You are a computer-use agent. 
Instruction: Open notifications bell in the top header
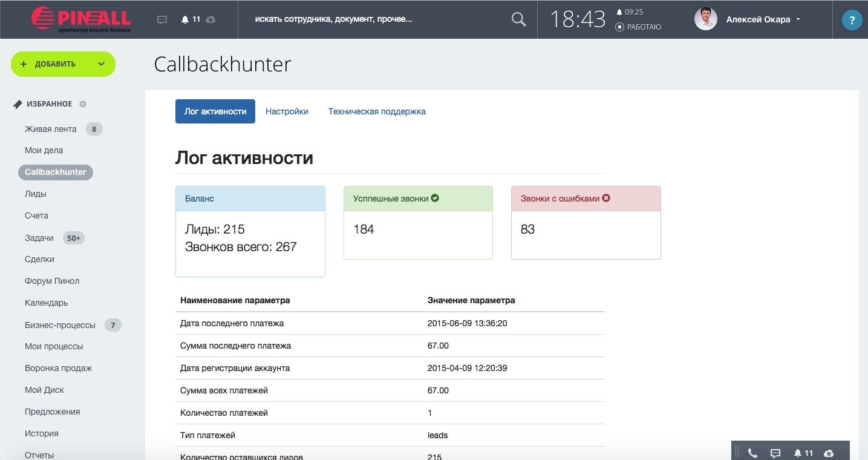[x=185, y=19]
